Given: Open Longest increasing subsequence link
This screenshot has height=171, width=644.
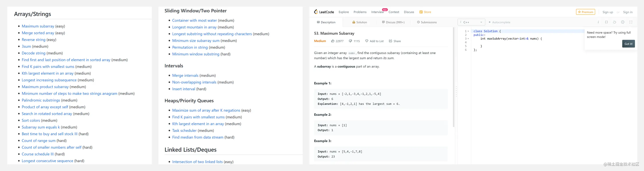Looking at the screenshot, I should click(x=49, y=80).
